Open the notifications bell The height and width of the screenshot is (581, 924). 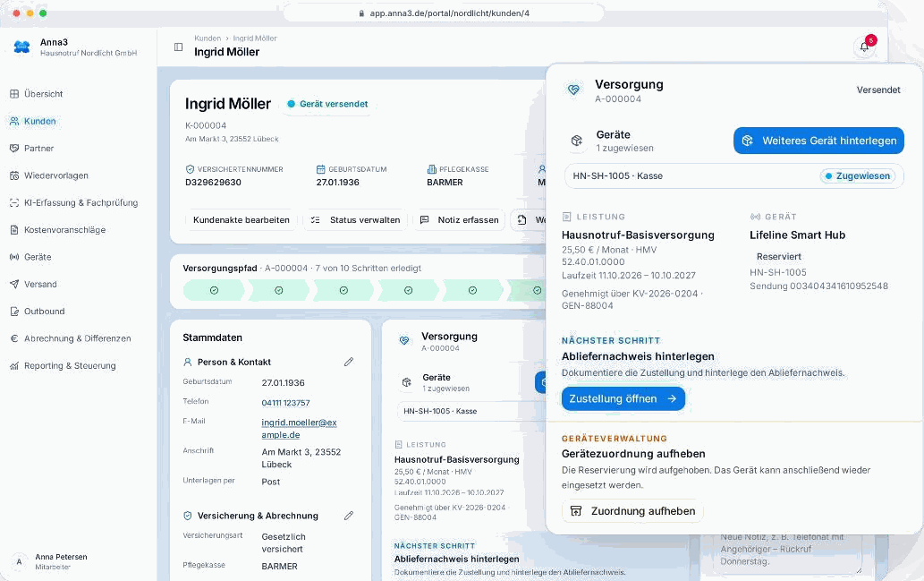(x=864, y=47)
